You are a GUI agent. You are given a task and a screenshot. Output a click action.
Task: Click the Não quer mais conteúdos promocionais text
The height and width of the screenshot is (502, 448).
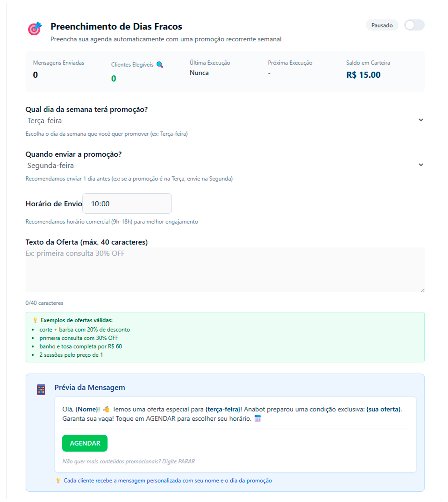pos(128,461)
